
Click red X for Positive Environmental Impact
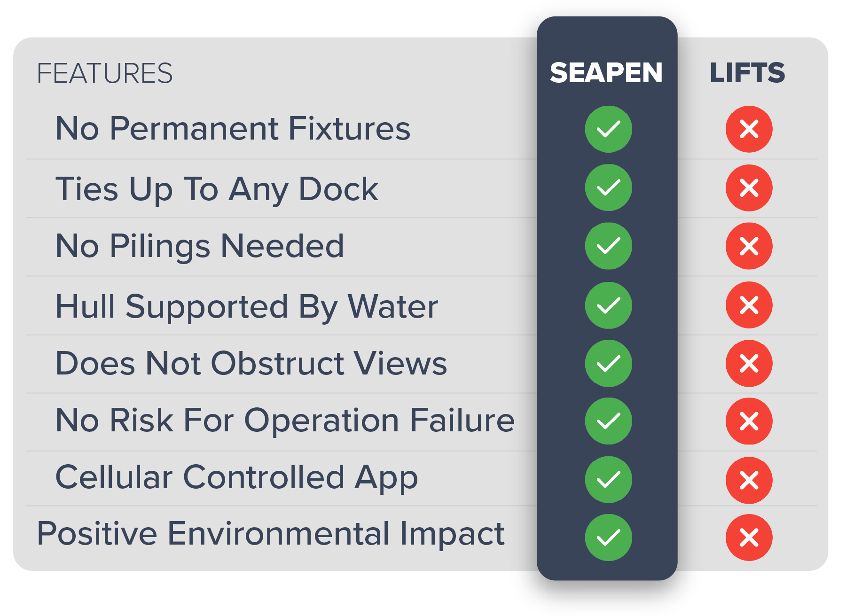click(x=749, y=538)
